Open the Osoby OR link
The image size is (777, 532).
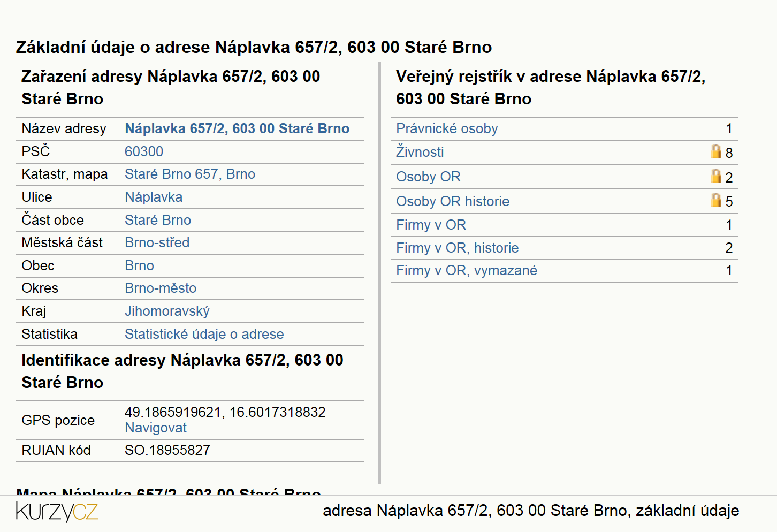click(x=428, y=177)
